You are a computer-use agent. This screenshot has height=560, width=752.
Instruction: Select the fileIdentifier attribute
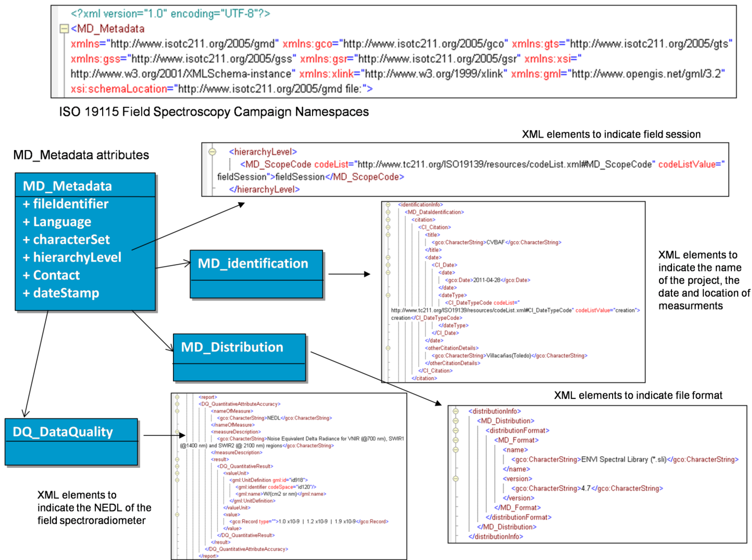point(65,204)
